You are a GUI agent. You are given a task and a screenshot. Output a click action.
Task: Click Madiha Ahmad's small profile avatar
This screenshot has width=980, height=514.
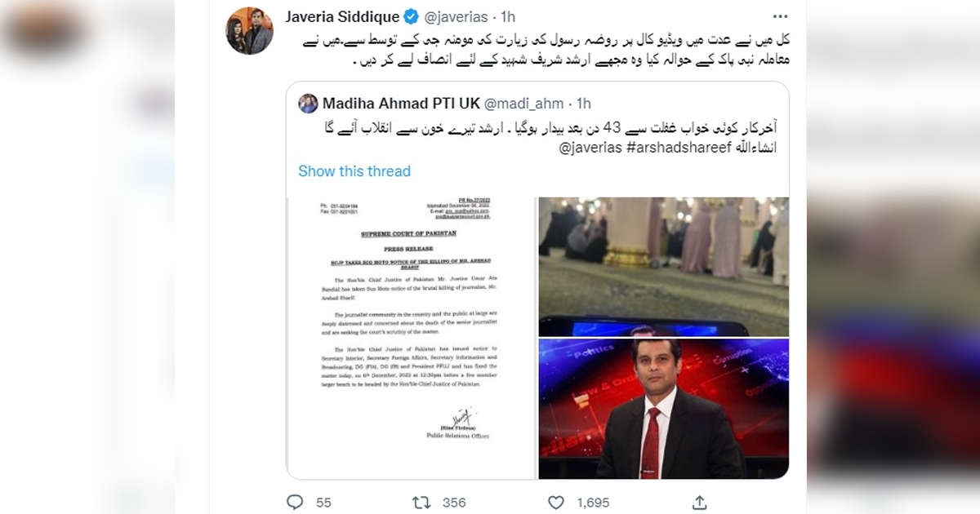pos(308,104)
